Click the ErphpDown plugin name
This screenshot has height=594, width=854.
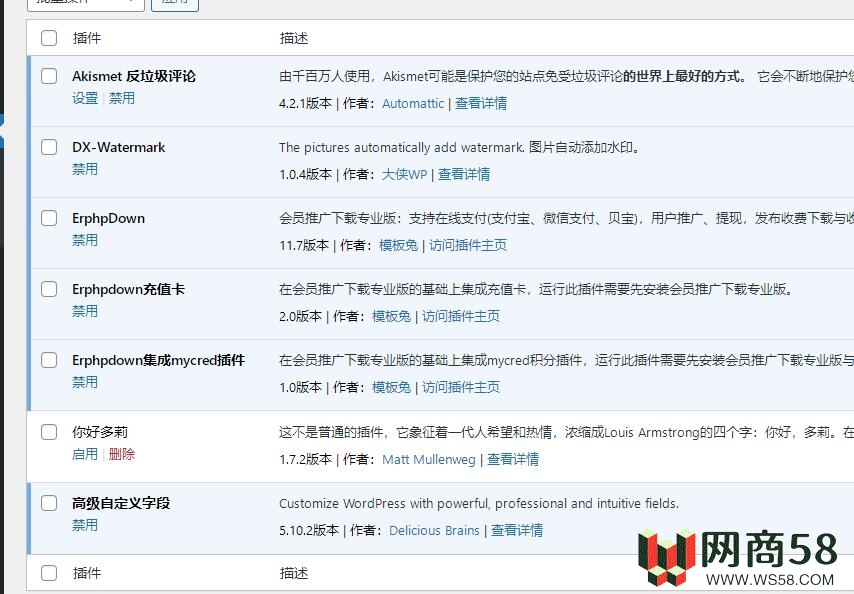coord(108,218)
